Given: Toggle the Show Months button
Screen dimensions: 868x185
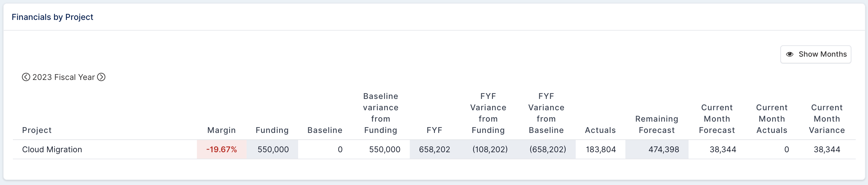Looking at the screenshot, I should [x=816, y=54].
